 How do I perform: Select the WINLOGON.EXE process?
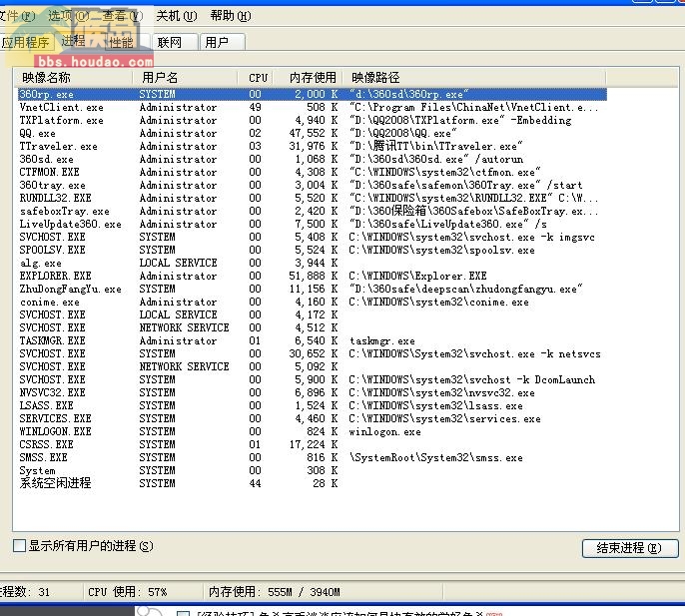click(x=312, y=431)
